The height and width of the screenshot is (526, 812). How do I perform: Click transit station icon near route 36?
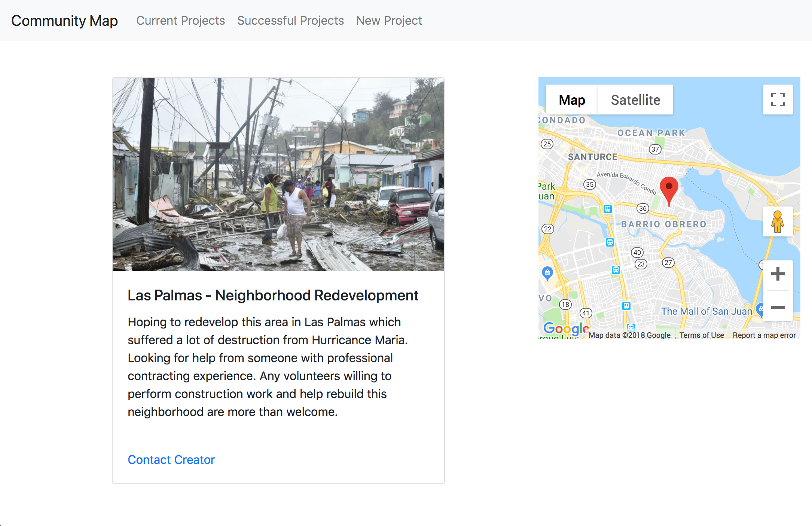click(x=608, y=209)
